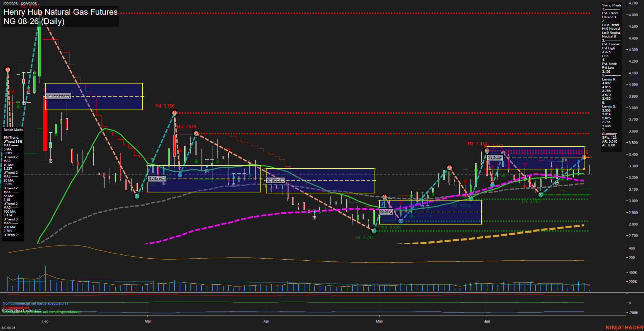Click the AR: 0.916 summary value
The width and height of the screenshot is (644, 331).
coord(609,142)
